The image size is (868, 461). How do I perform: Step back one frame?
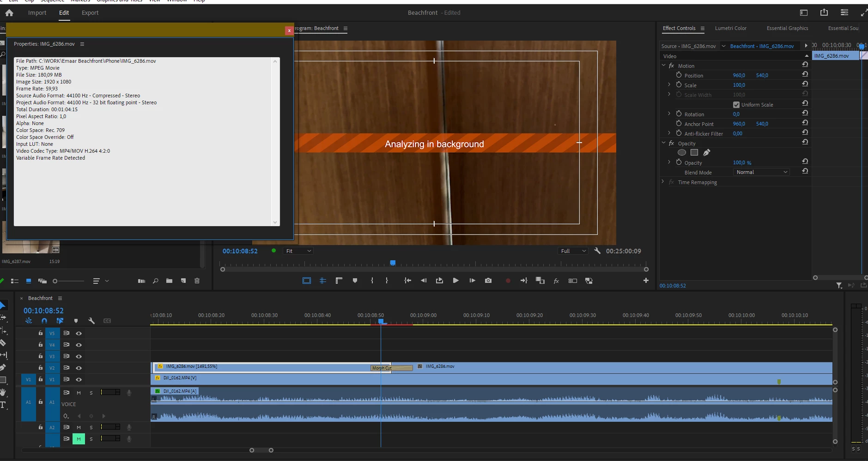pyautogui.click(x=424, y=281)
